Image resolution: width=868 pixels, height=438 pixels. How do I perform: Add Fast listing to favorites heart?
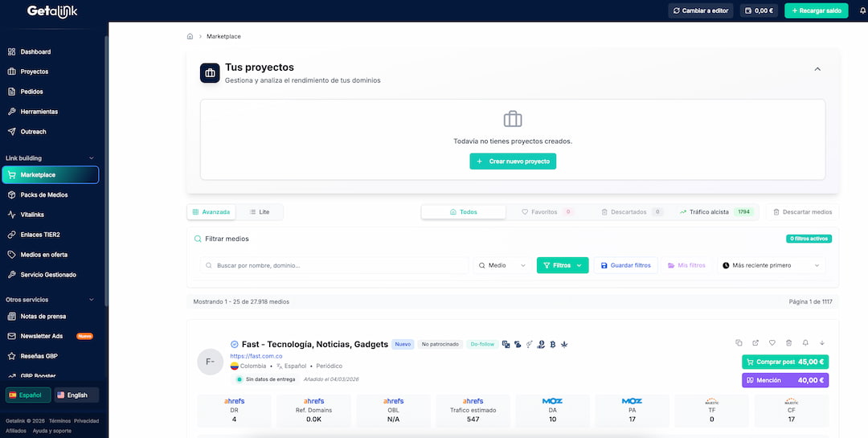point(772,343)
